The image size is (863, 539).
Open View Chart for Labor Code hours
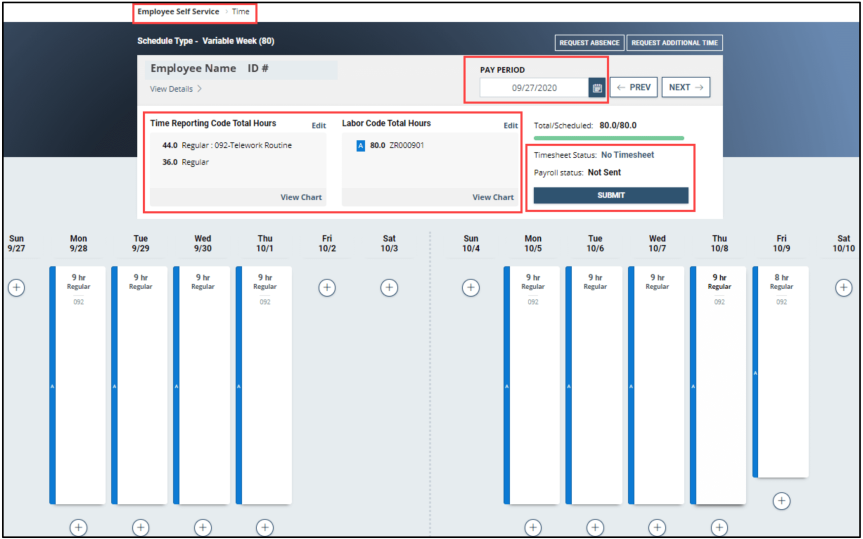click(x=493, y=197)
